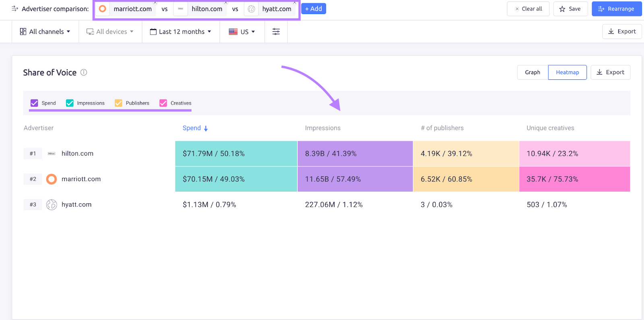
Task: Toggle the Creatives checkbox
Action: tap(163, 103)
